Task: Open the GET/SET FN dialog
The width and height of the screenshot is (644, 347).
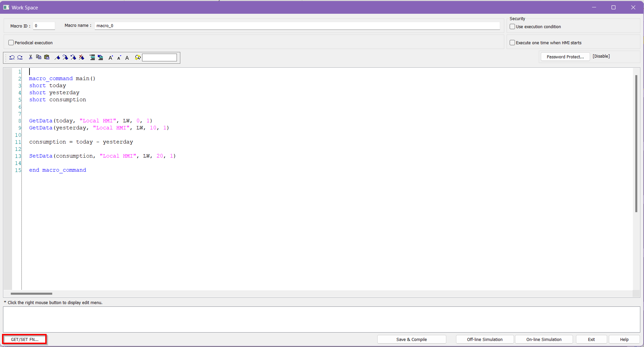Action: click(x=24, y=339)
